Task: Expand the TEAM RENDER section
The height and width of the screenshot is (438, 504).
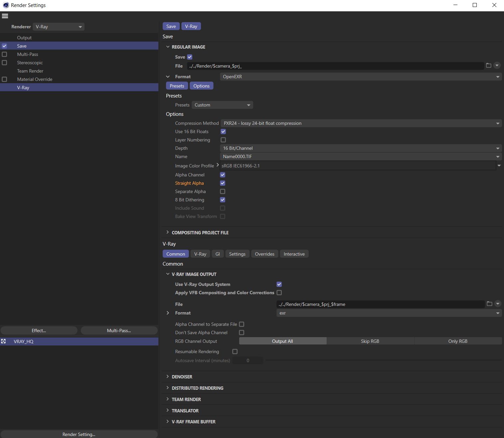Action: (168, 399)
